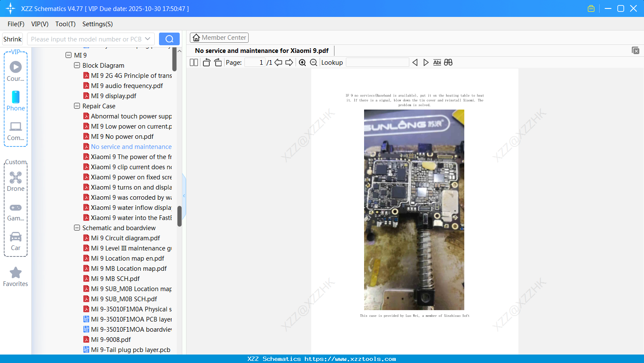Select the Phone category icon
Screen dimensions: 644x363
[16, 101]
